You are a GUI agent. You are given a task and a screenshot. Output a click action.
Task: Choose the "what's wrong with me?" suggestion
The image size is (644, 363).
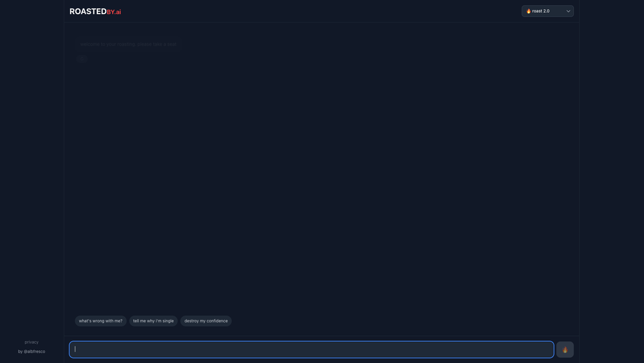[x=100, y=321]
